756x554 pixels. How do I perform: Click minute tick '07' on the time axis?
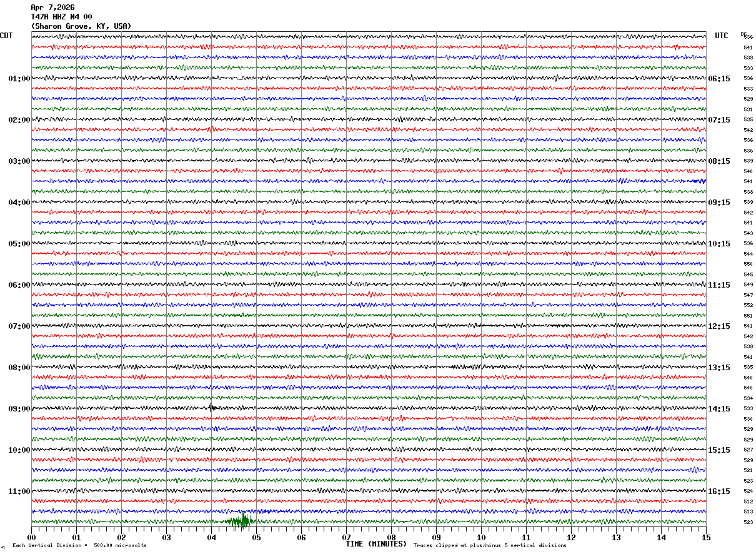point(346,537)
